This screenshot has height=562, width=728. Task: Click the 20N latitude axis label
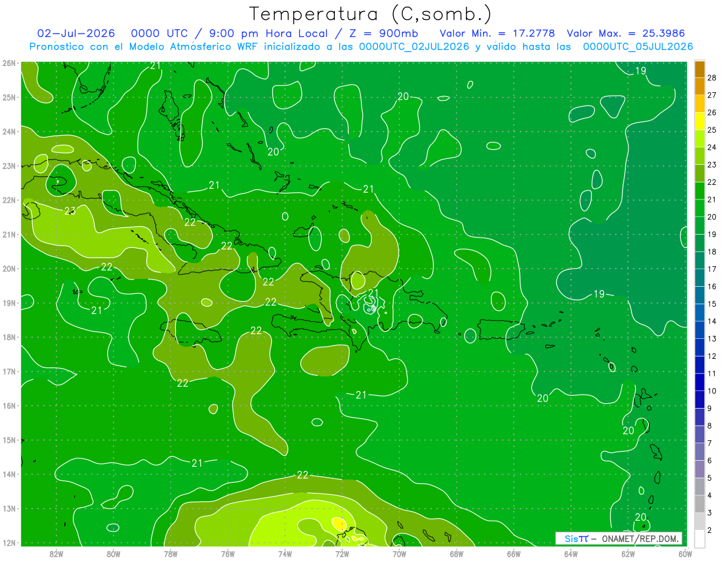pyautogui.click(x=8, y=269)
